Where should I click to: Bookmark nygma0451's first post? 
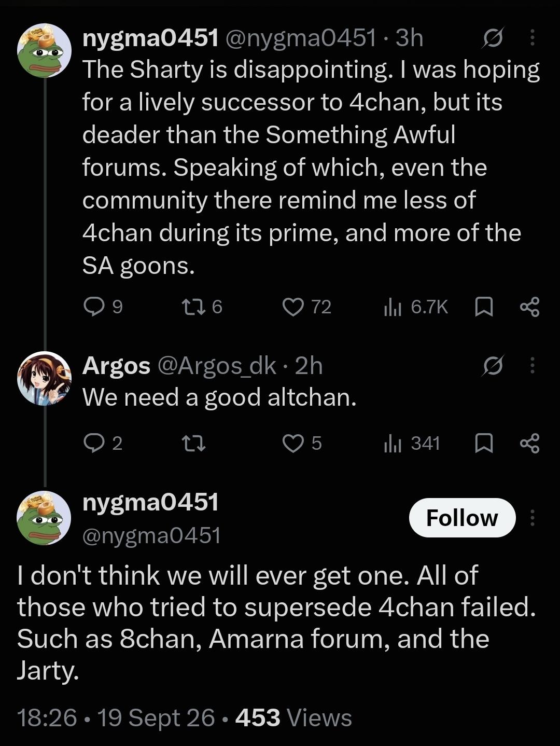483,307
